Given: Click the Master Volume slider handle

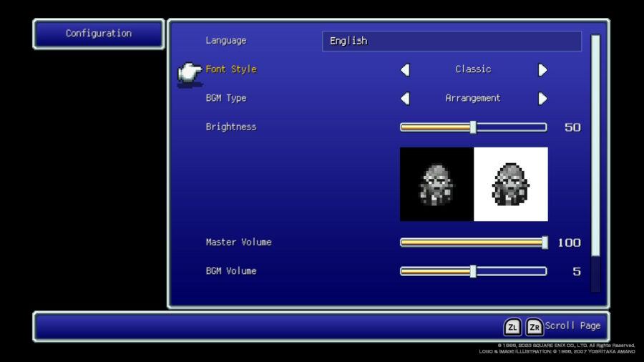Looking at the screenshot, I should click(x=545, y=243).
